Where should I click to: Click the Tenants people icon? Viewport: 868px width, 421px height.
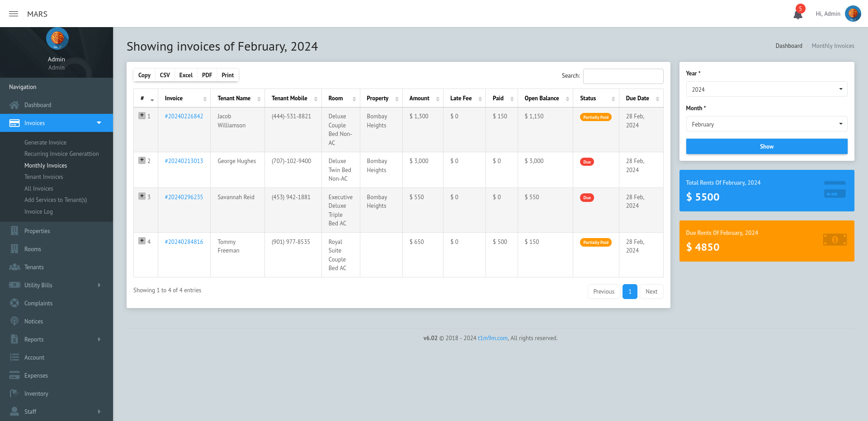pyautogui.click(x=14, y=267)
